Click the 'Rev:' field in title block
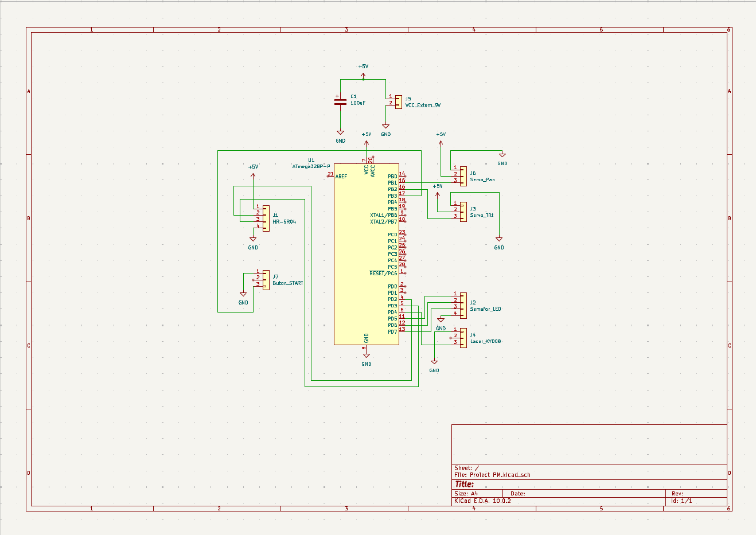 click(x=677, y=493)
